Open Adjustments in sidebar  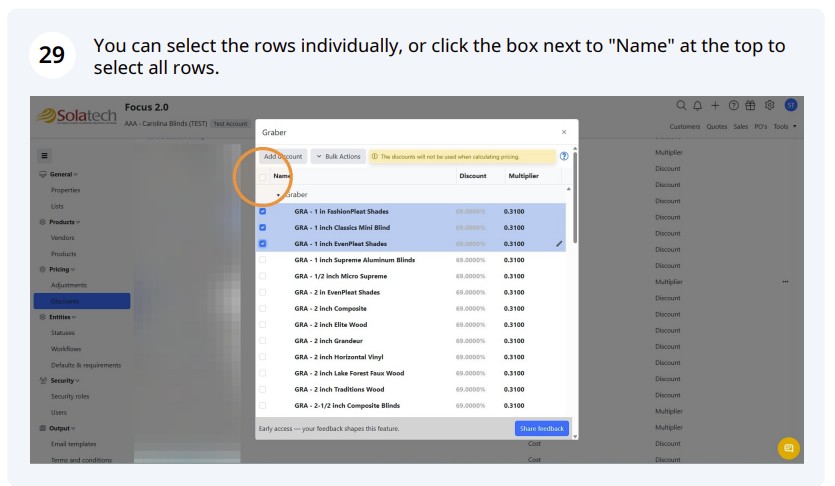tap(69, 285)
